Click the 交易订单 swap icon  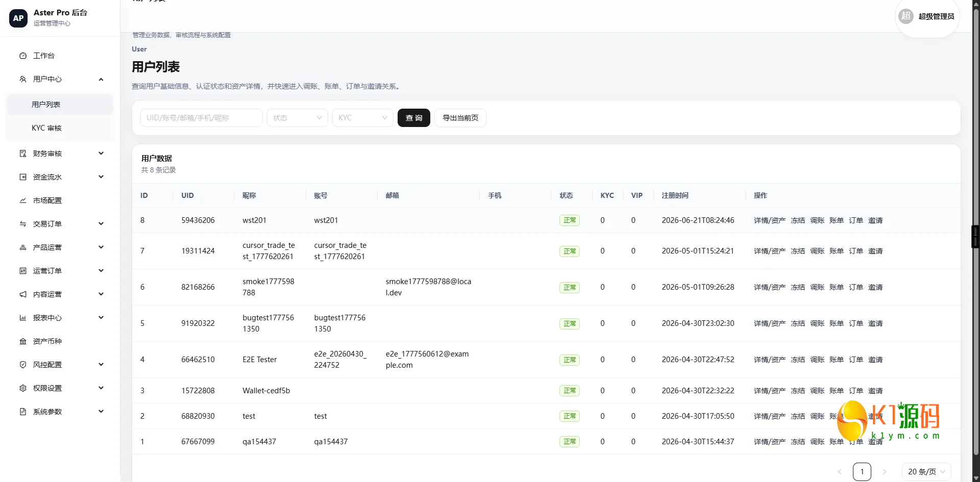click(x=23, y=224)
